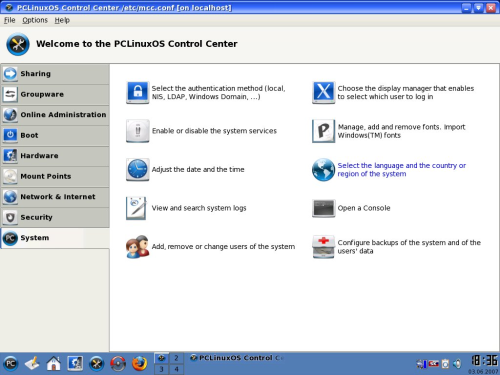The width and height of the screenshot is (500, 375).
Task: Switch to virtual desktop 2
Action: pyautogui.click(x=176, y=358)
